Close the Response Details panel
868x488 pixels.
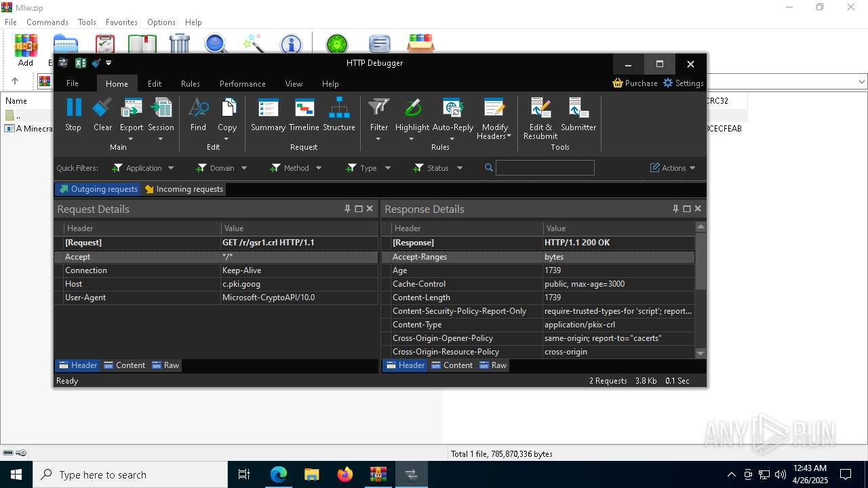pyautogui.click(x=698, y=209)
